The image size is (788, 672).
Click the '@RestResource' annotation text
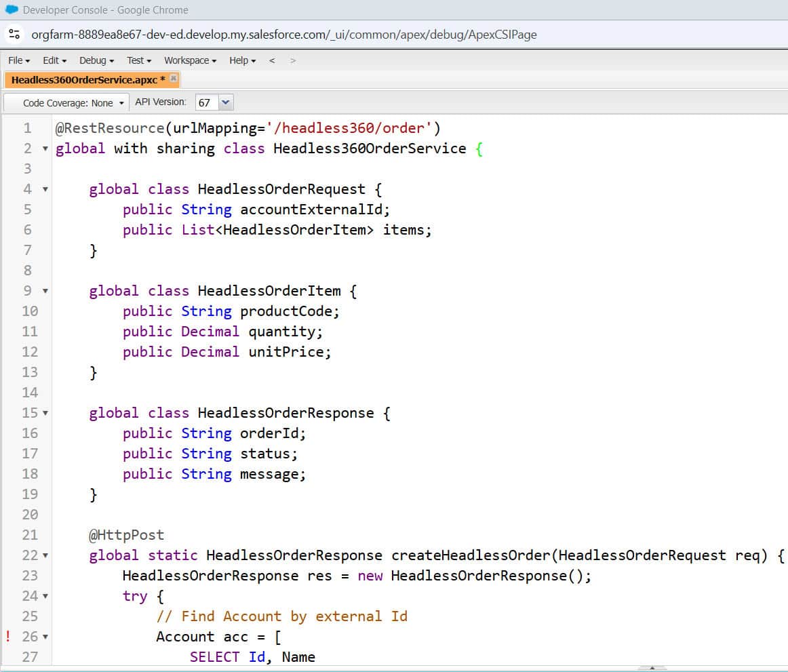click(x=110, y=128)
